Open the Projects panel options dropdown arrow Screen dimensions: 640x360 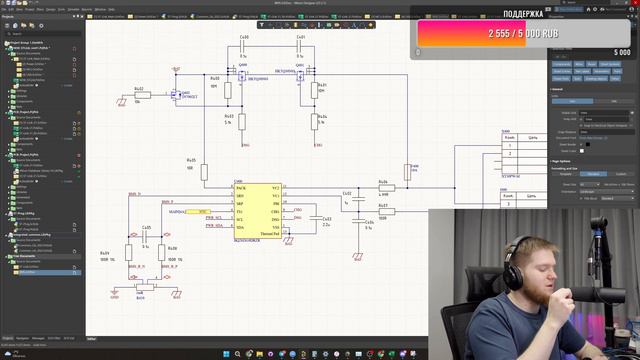pos(74,16)
